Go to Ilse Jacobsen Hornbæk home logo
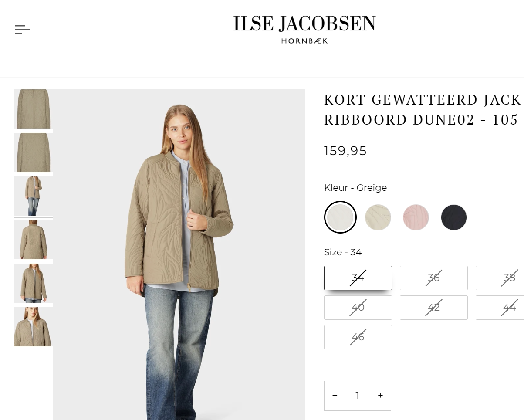The image size is (524, 420). 304,30
